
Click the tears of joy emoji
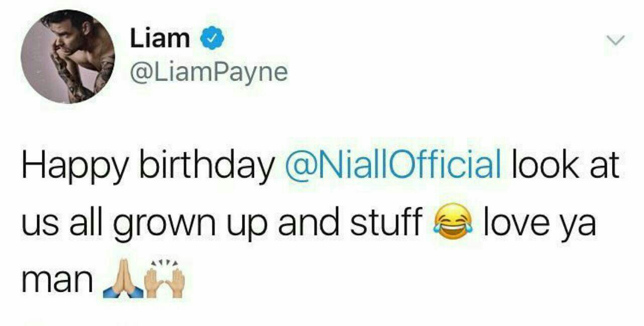tap(451, 221)
